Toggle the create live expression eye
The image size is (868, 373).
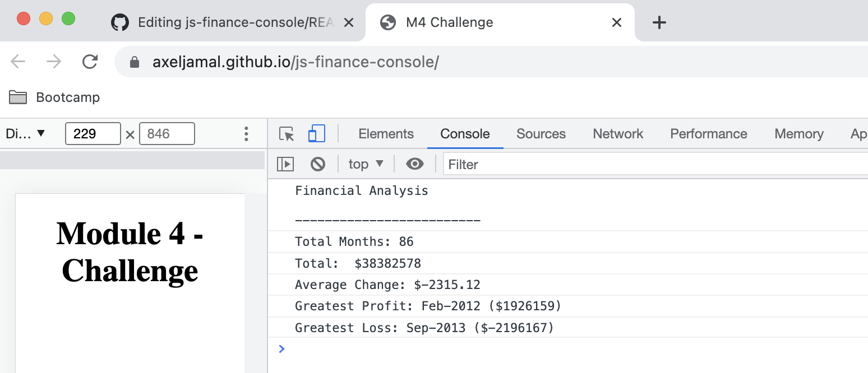tap(414, 164)
